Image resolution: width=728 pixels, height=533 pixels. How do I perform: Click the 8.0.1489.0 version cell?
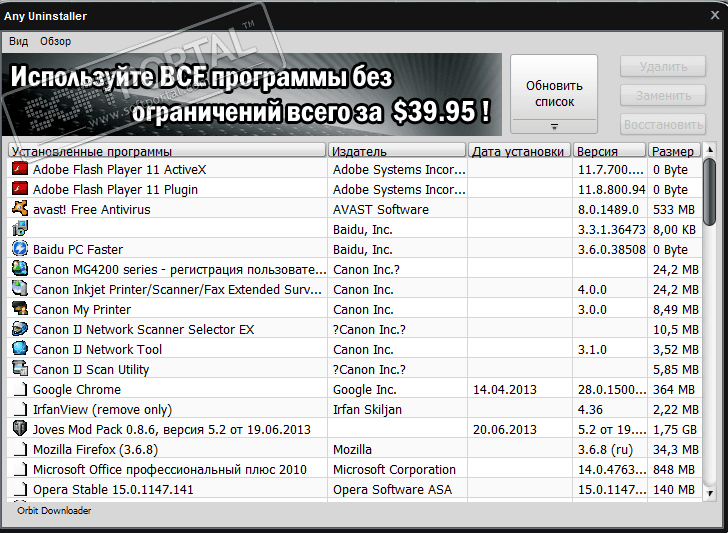(608, 209)
